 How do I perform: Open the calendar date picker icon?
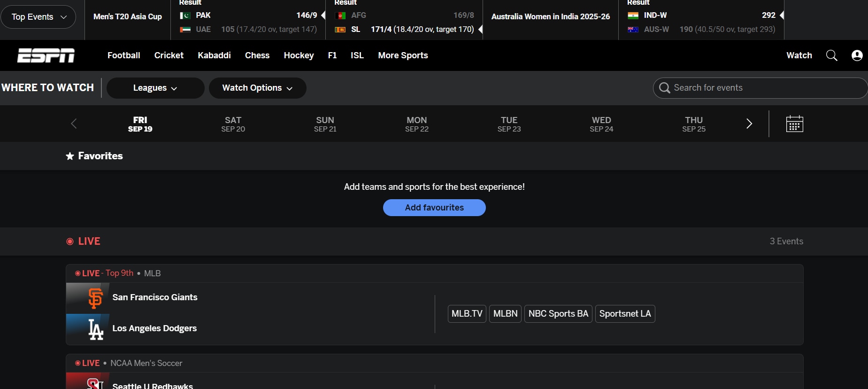(795, 124)
